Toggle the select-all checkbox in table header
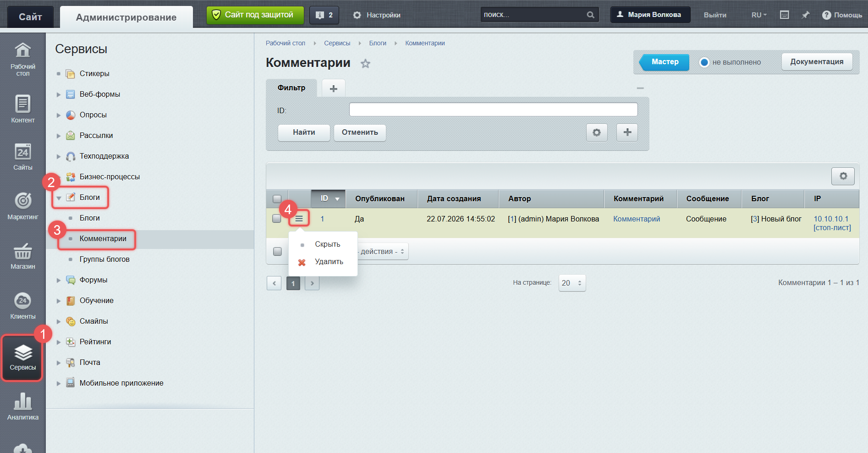The height and width of the screenshot is (453, 868). point(277,199)
